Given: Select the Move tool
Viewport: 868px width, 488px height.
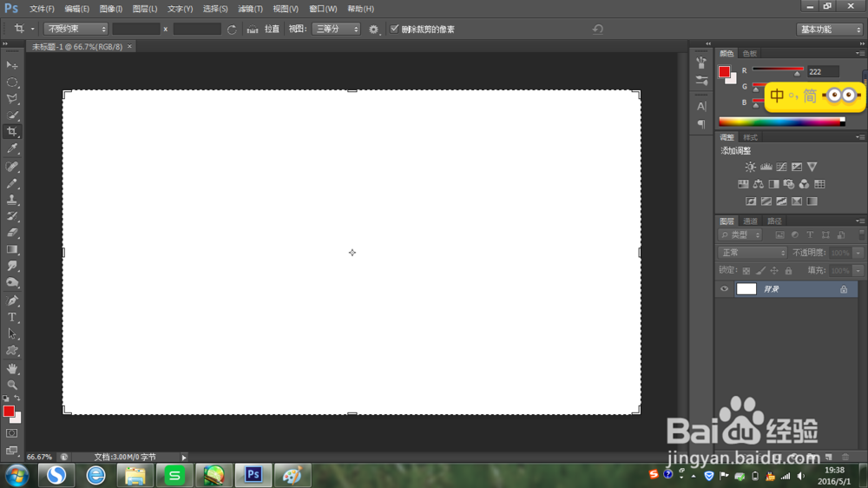Looking at the screenshot, I should 11,65.
